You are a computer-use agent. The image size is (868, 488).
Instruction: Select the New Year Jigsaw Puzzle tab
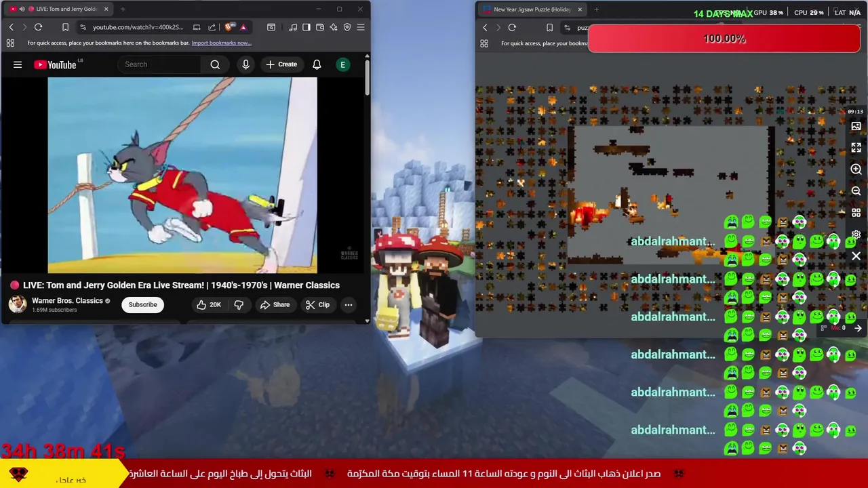[532, 9]
